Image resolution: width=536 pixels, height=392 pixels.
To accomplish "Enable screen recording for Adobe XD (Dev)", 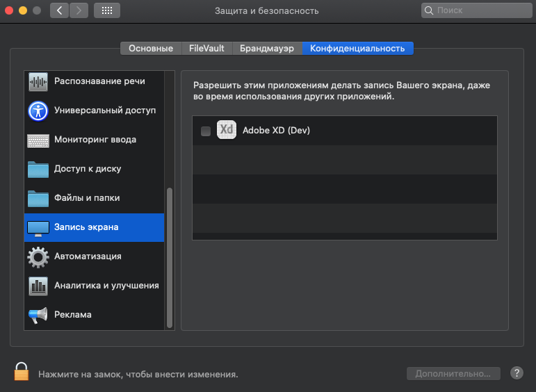I will tap(206, 131).
